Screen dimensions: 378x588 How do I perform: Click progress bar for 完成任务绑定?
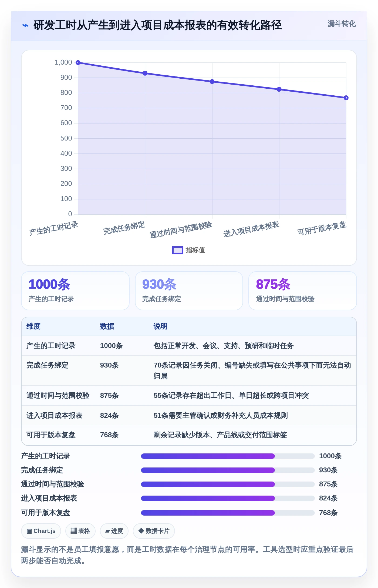tap(228, 470)
